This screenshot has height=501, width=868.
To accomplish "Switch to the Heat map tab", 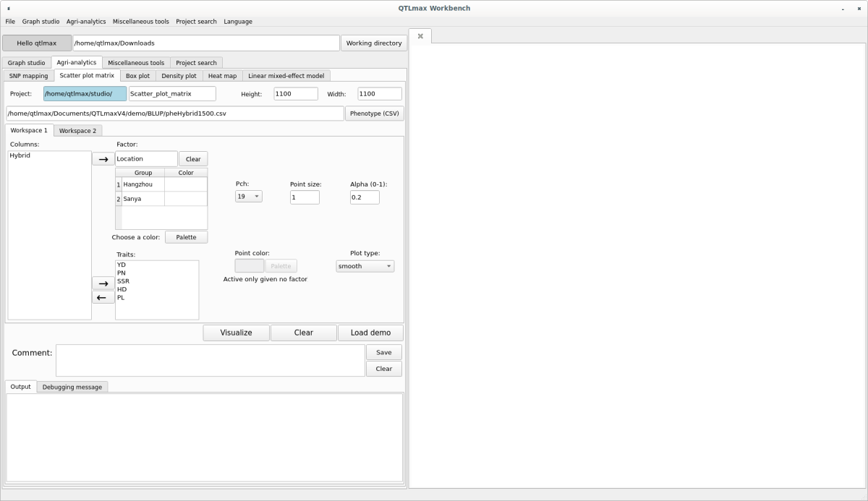I will [222, 76].
